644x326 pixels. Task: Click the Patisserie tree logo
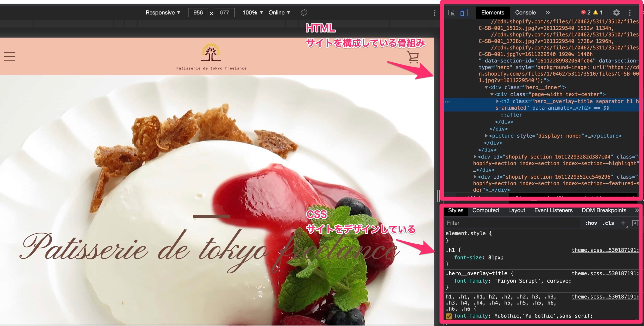coord(211,52)
